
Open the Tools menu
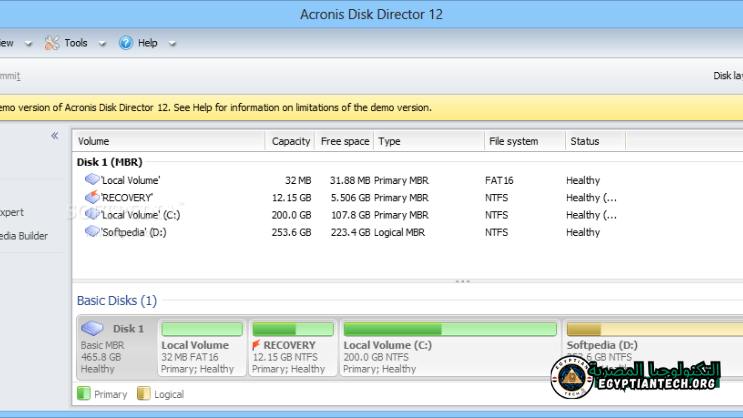click(x=76, y=43)
